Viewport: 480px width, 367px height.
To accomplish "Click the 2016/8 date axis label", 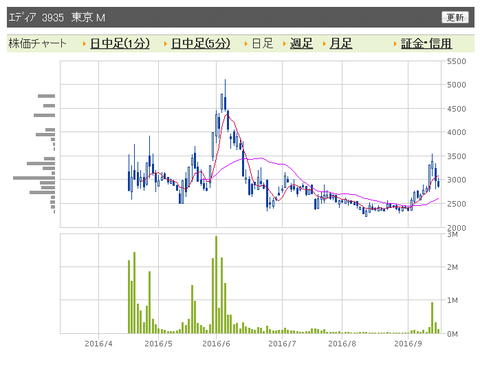I will tap(342, 344).
